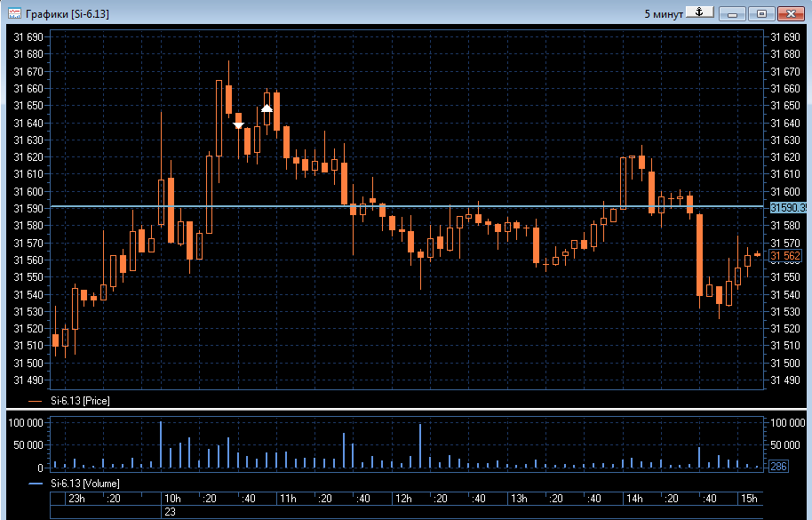
Task: Click the orange 31 562 current price label
Action: tap(785, 256)
